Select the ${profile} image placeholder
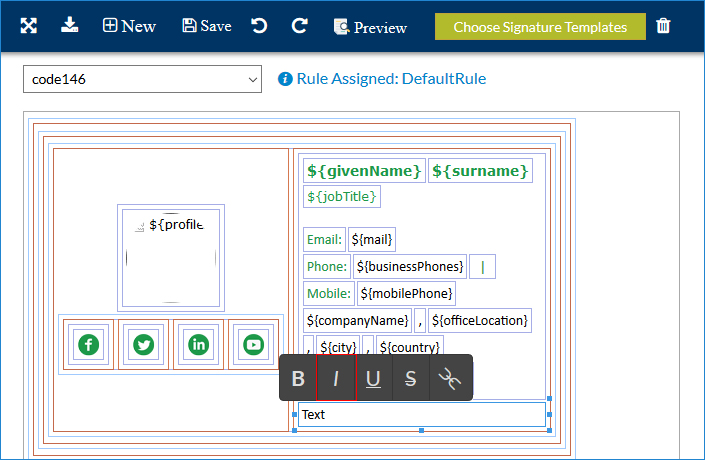 (x=171, y=257)
